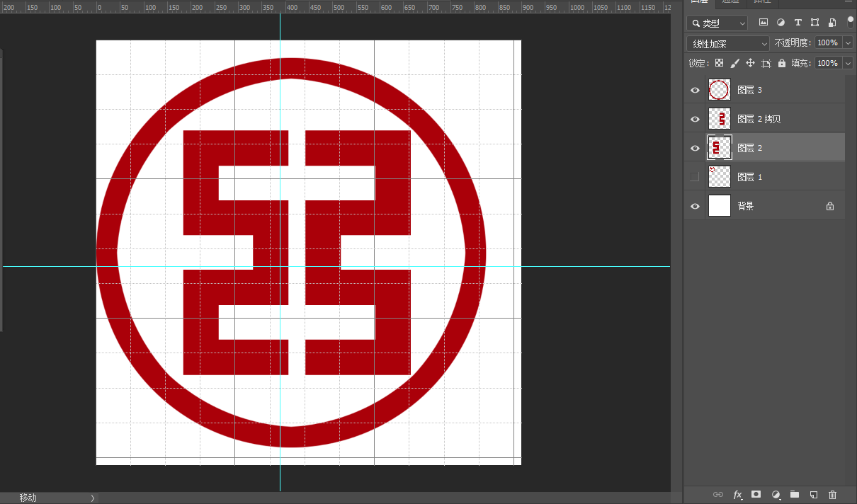This screenshot has width=857, height=504.
Task: Click the 移动 status bar text
Action: point(28,498)
